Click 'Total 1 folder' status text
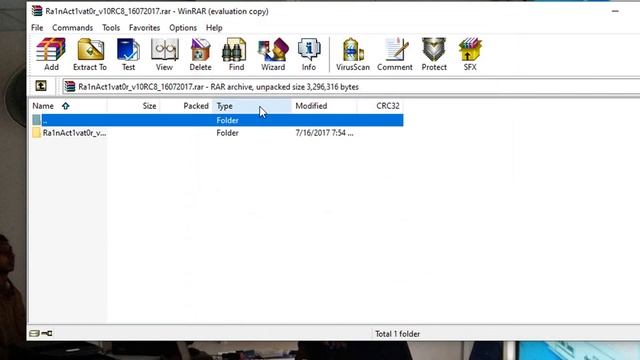640x360 pixels. click(397, 334)
